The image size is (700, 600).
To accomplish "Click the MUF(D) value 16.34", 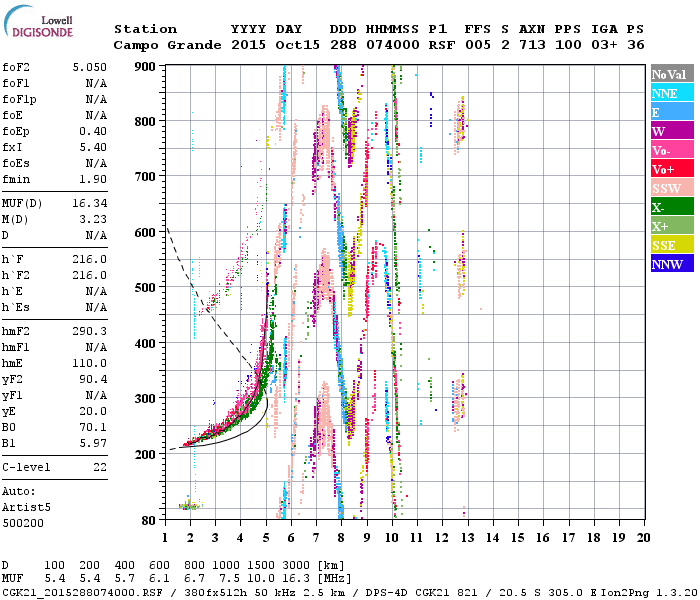I will [x=90, y=204].
